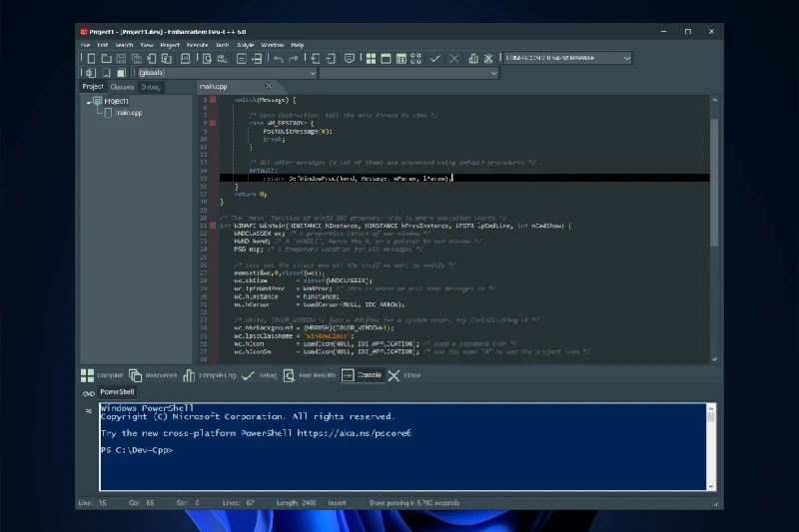Click the first icon in second toolbar row

pos(91,73)
